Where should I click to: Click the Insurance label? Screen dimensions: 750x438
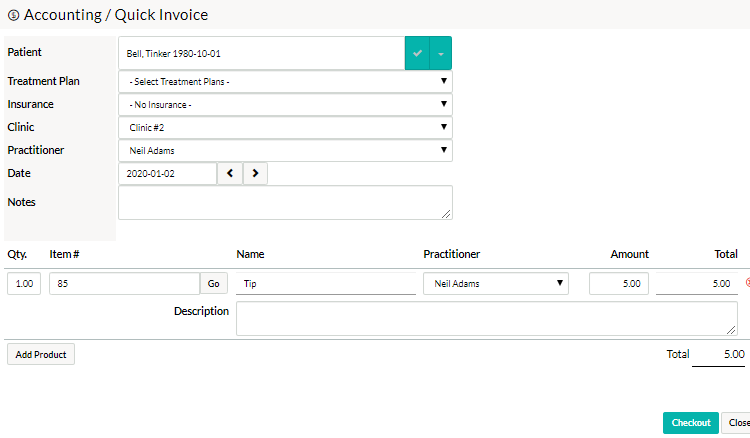pos(31,104)
